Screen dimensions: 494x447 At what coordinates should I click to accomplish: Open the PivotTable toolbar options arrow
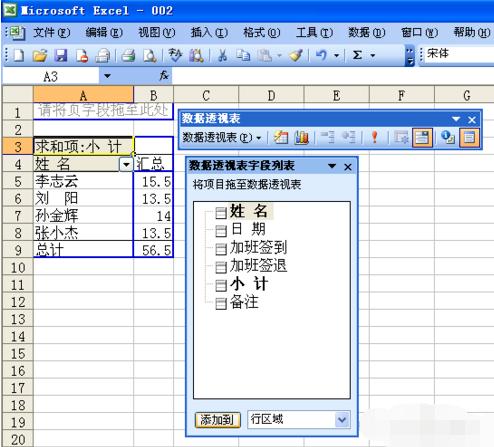[456, 119]
